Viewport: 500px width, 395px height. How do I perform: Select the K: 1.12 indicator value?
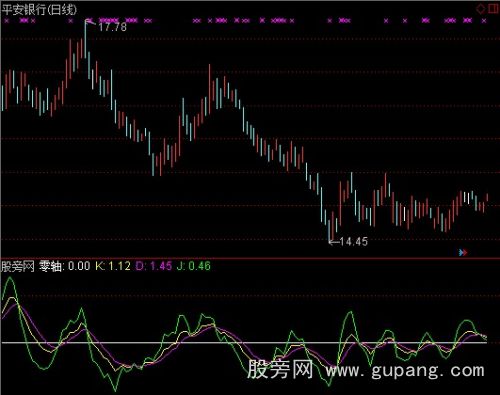pyautogui.click(x=113, y=266)
